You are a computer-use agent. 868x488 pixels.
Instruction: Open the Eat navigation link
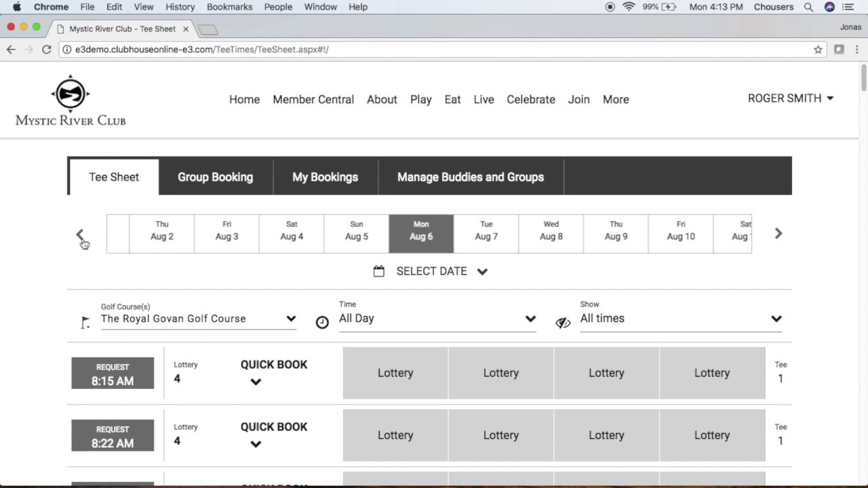pos(452,99)
